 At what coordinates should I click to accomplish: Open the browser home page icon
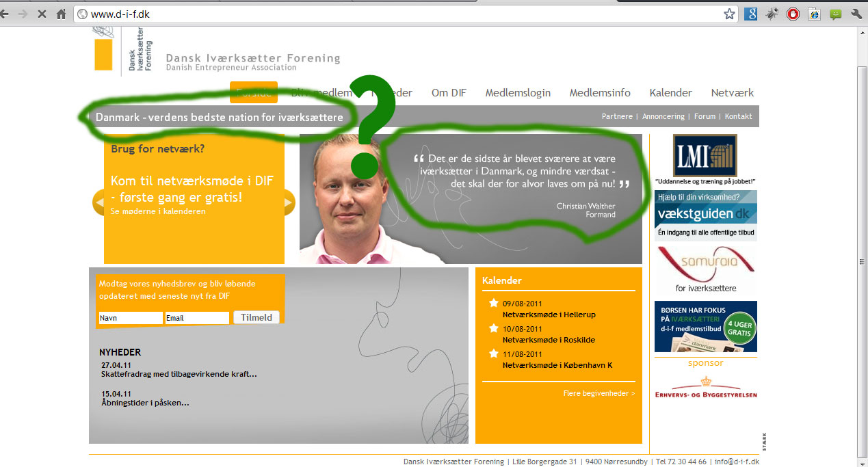61,14
